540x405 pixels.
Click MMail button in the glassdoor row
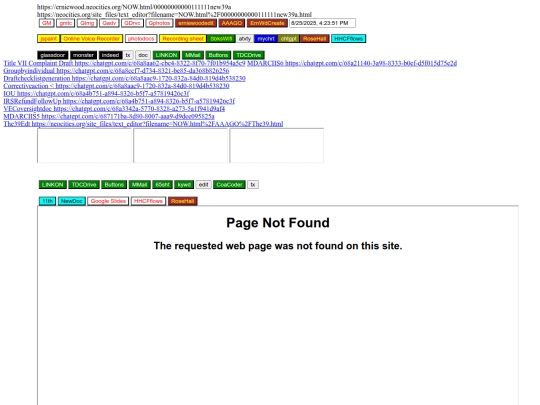click(x=193, y=55)
